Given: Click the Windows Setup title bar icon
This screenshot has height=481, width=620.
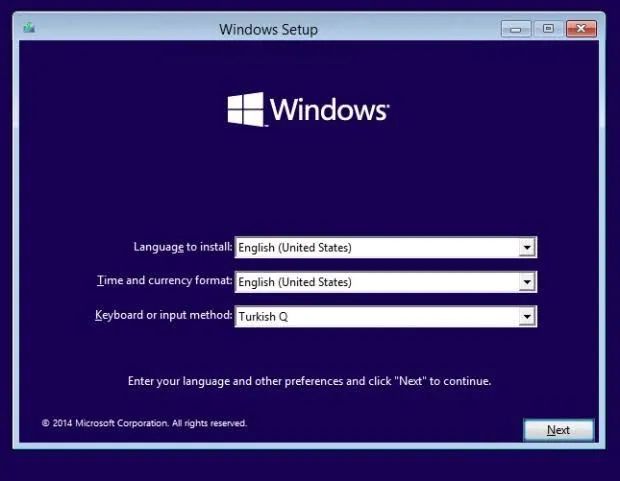Looking at the screenshot, I should click(29, 28).
